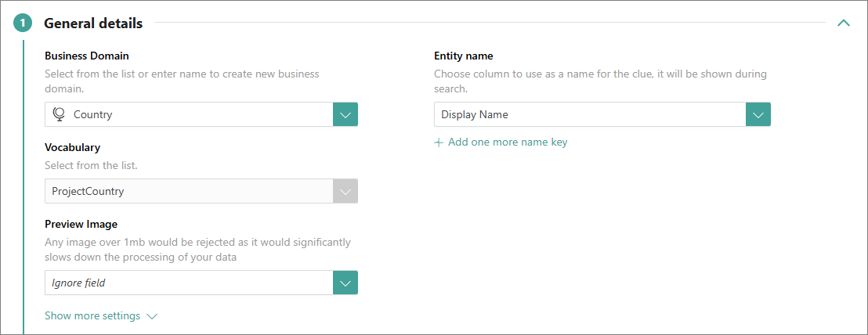Click the globe icon beside Country
868x335 pixels.
click(x=60, y=114)
